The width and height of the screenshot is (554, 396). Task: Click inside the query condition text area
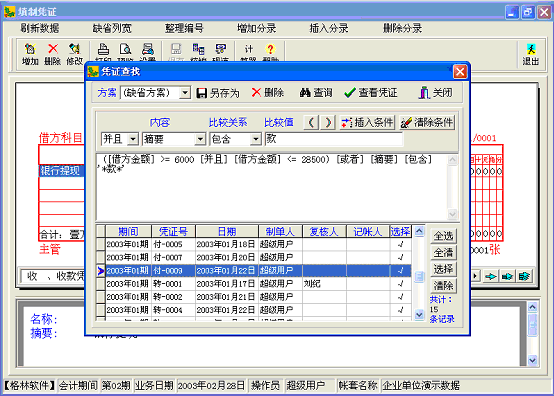point(271,187)
